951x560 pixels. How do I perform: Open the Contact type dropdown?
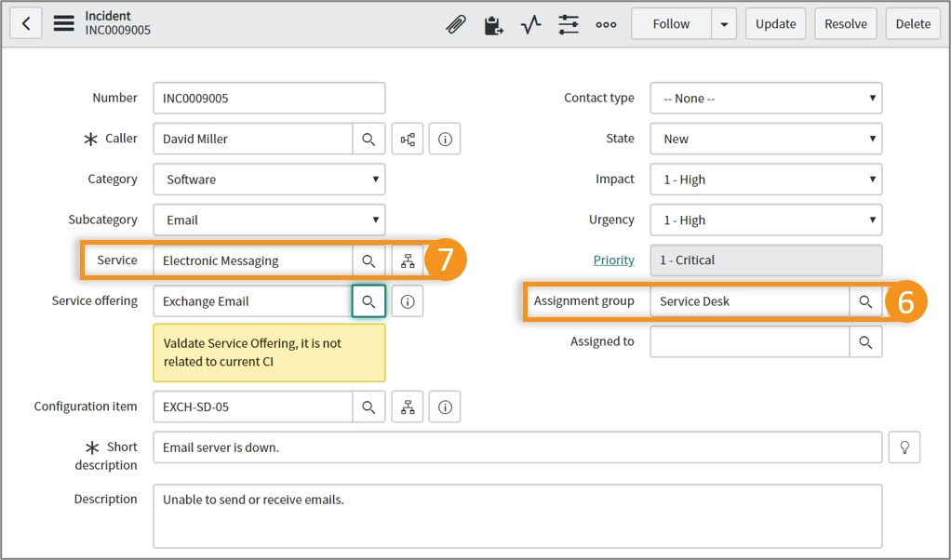pyautogui.click(x=766, y=99)
